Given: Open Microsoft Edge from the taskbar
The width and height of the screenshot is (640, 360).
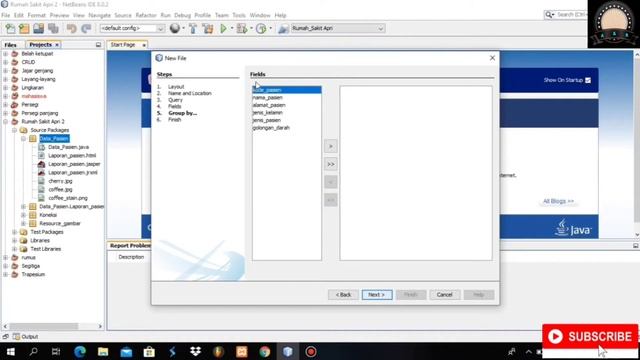Looking at the screenshot, I should [80, 351].
